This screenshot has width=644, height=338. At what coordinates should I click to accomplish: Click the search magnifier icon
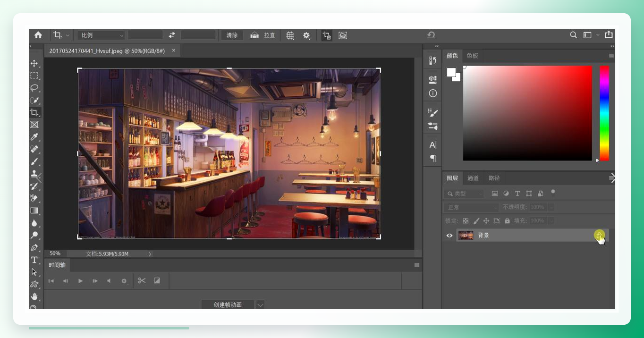[x=573, y=35]
